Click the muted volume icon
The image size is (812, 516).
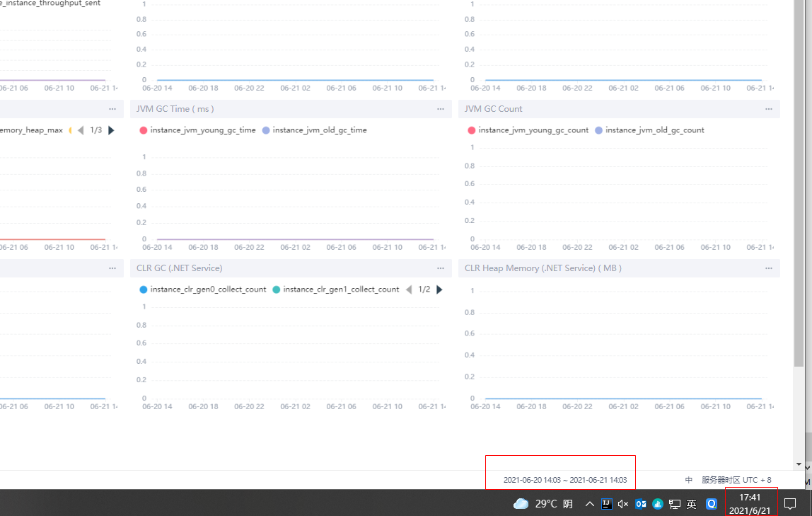pos(623,503)
